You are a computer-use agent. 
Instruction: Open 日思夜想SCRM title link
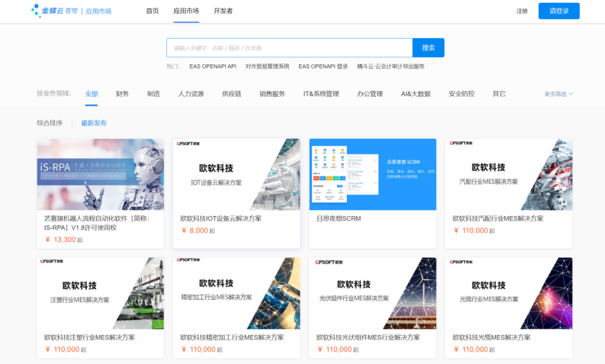click(x=339, y=218)
